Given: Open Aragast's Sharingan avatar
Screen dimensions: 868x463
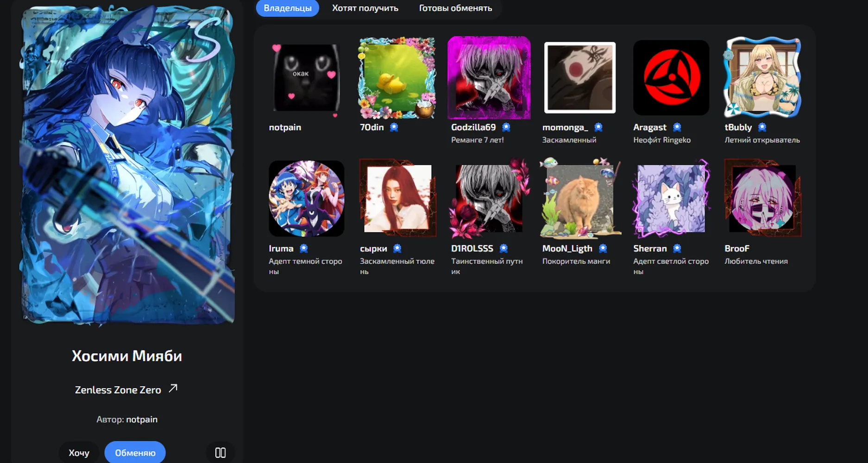Looking at the screenshot, I should click(671, 77).
